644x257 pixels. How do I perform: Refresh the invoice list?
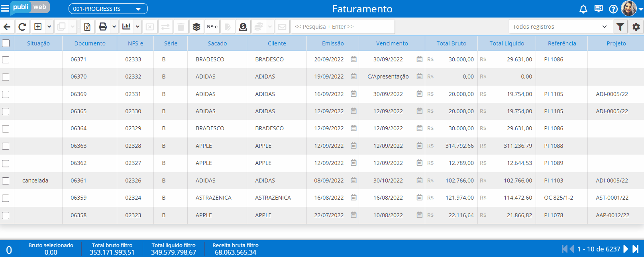tap(22, 27)
